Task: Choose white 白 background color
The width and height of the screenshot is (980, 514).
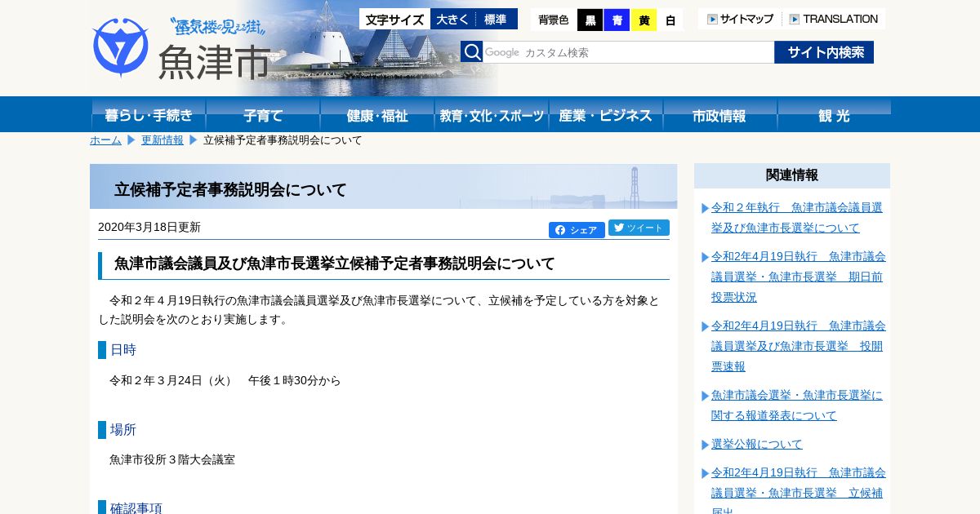Action: (670, 20)
